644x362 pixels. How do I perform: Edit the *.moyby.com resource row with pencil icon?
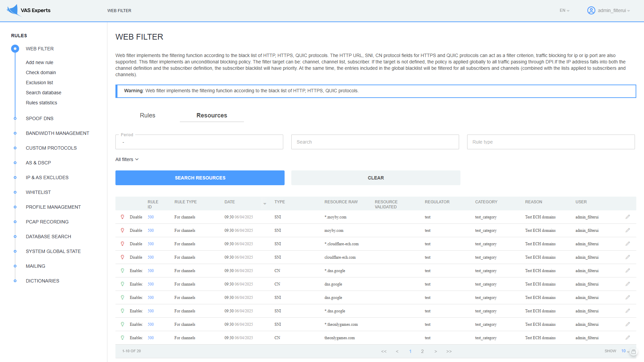(x=628, y=217)
